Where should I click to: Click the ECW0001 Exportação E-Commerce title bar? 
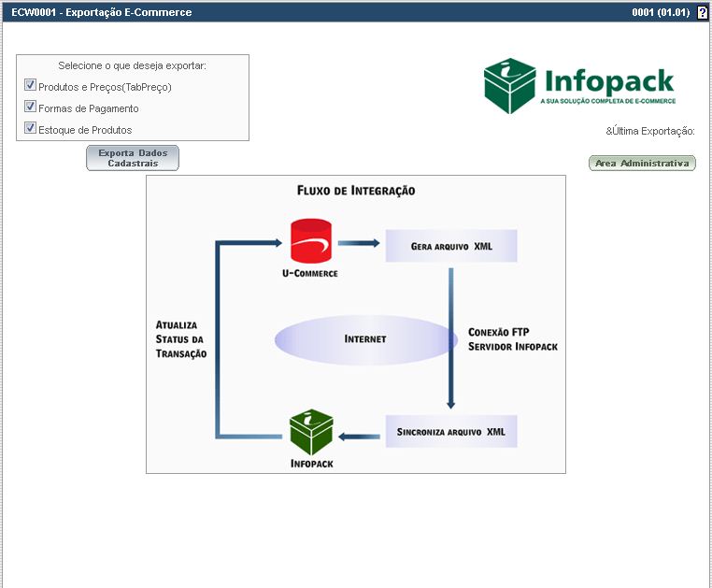(102, 13)
